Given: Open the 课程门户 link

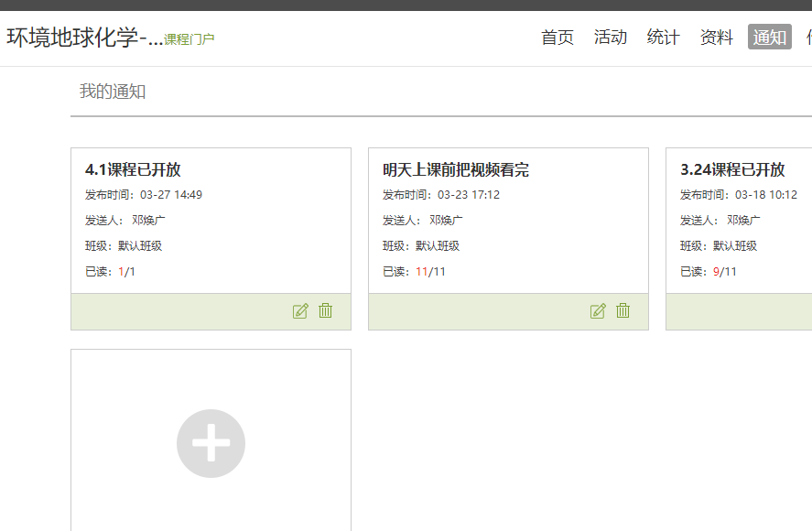Looking at the screenshot, I should click(189, 39).
